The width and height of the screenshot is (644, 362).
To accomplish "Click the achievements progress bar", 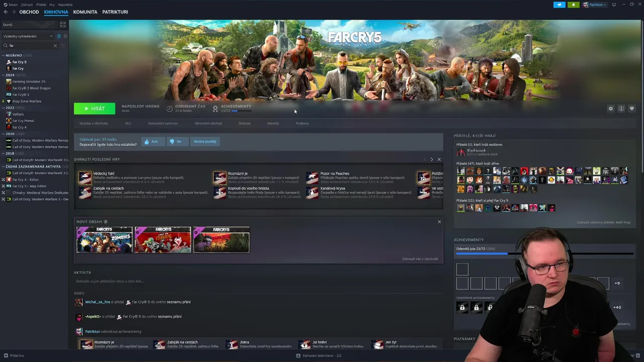I will (544, 253).
